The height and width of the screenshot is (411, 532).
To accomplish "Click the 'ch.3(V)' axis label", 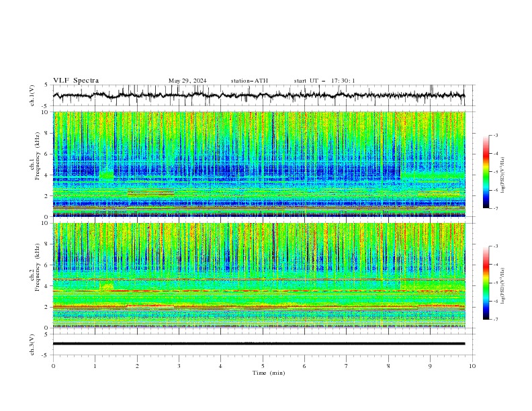I will 32,345.
